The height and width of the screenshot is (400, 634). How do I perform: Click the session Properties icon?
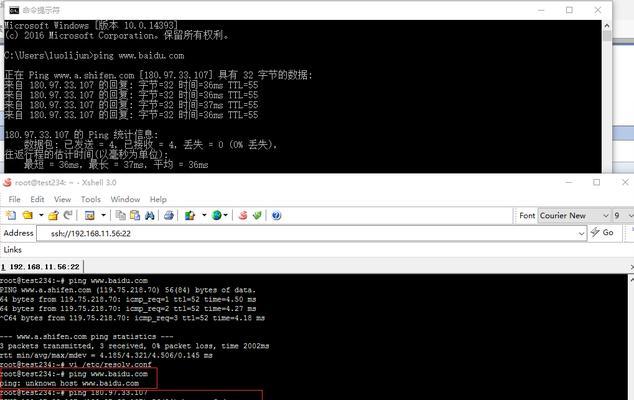(x=90, y=215)
